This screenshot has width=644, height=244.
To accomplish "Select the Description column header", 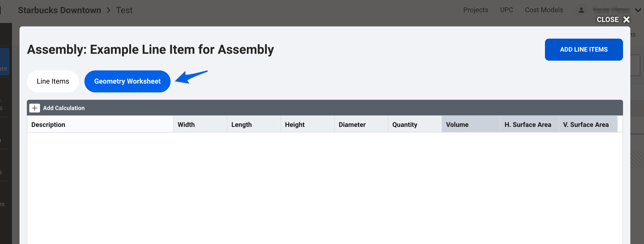I will point(48,124).
